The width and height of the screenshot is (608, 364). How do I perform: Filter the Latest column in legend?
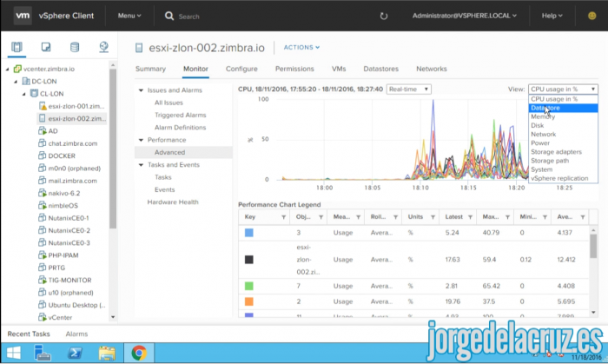click(x=470, y=217)
